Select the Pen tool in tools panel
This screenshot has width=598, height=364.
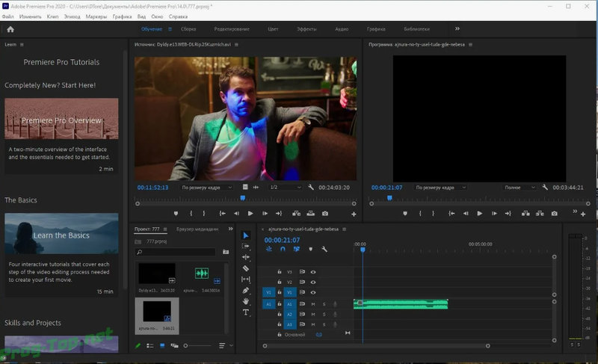pos(246,291)
